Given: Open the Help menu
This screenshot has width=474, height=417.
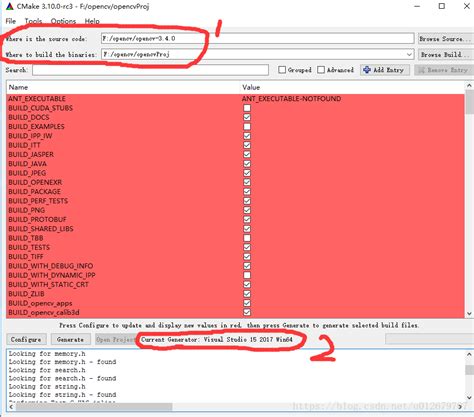Looking at the screenshot, I should coord(92,21).
